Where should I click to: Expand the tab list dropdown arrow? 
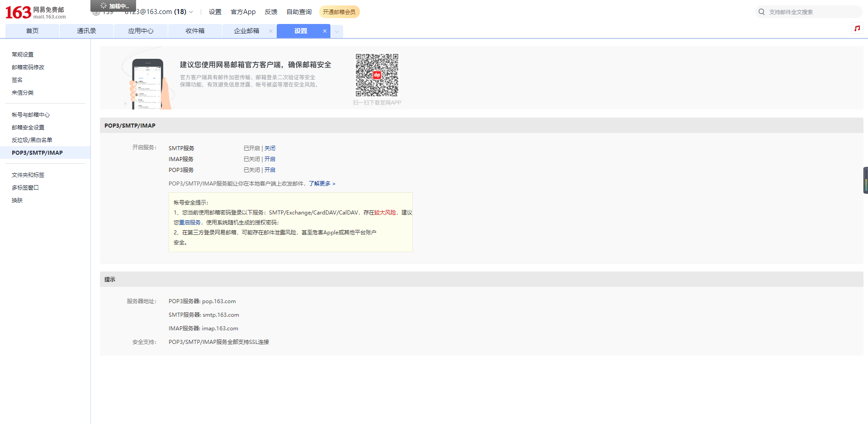pyautogui.click(x=337, y=31)
